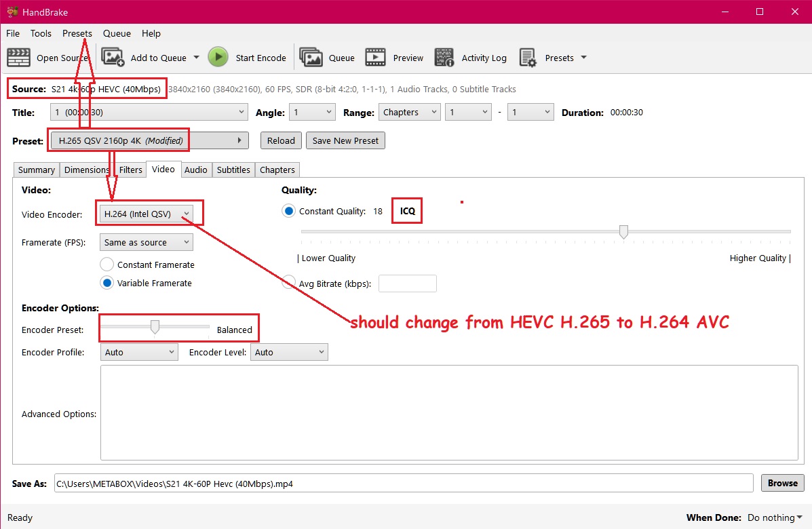Open the Tools menu
The image size is (812, 529).
41,34
